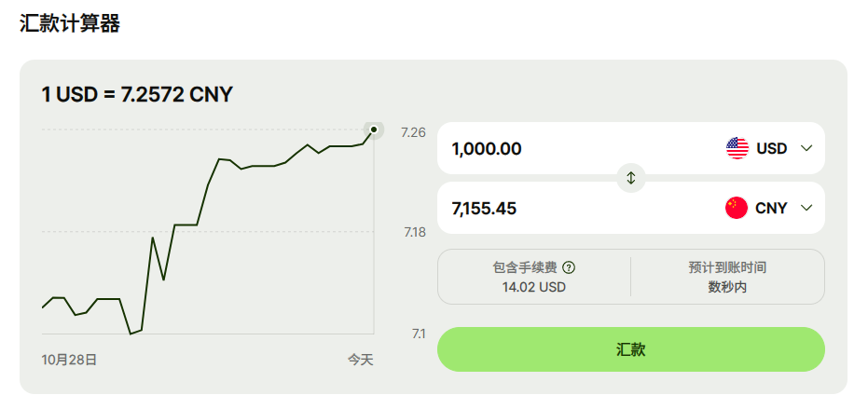
Task: Click the 7.26 axis value label
Action: click(414, 132)
